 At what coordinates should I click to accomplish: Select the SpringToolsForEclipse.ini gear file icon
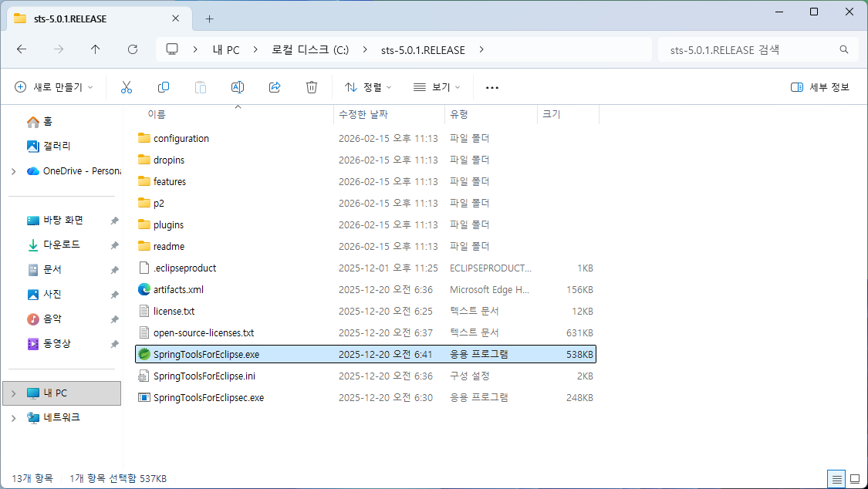point(144,376)
